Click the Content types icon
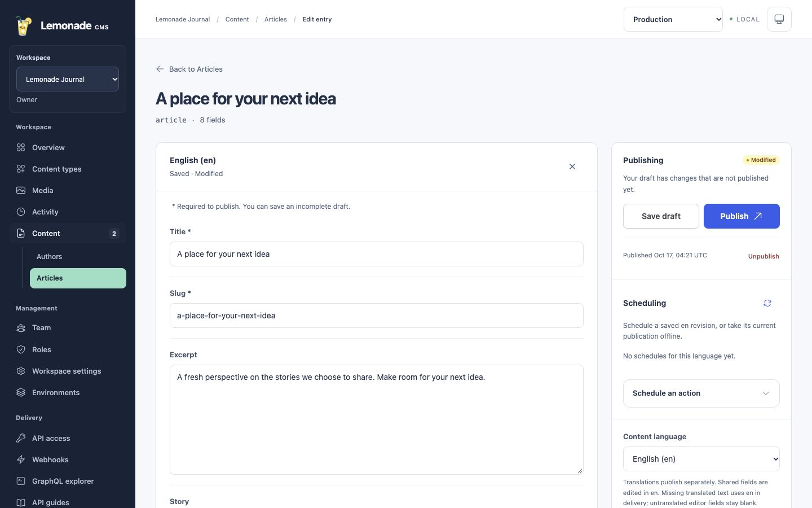Image resolution: width=812 pixels, height=508 pixels. point(21,169)
